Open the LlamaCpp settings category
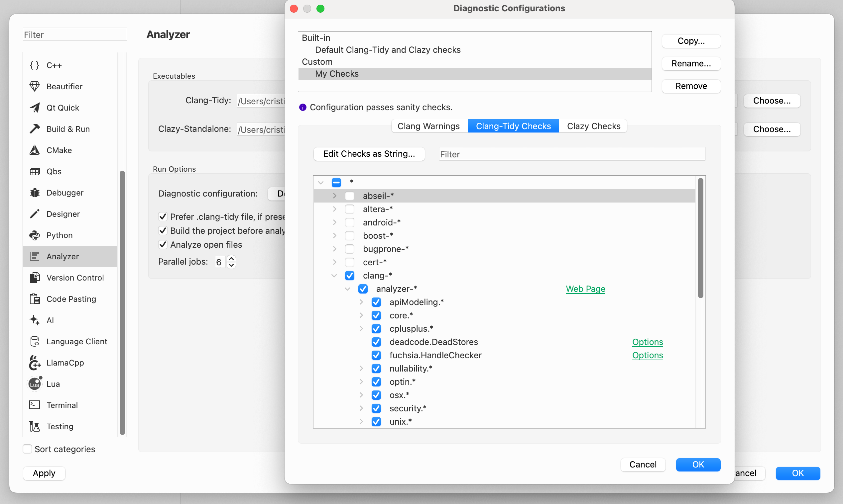This screenshot has height=504, width=843. pyautogui.click(x=65, y=363)
